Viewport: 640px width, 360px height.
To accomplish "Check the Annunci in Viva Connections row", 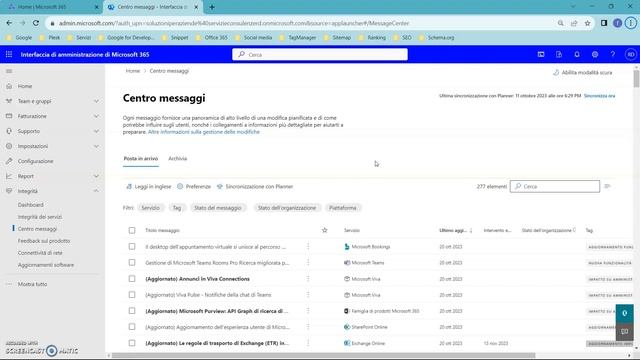I will pyautogui.click(x=132, y=279).
